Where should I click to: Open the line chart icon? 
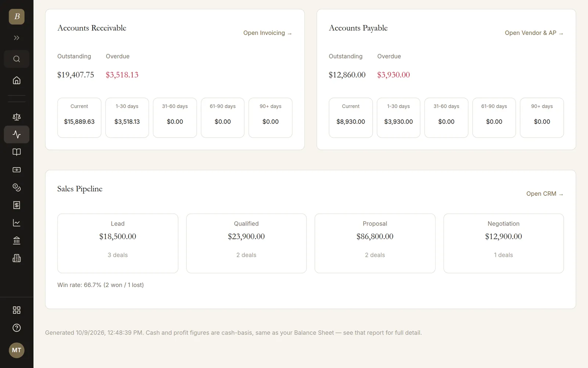coord(17,223)
